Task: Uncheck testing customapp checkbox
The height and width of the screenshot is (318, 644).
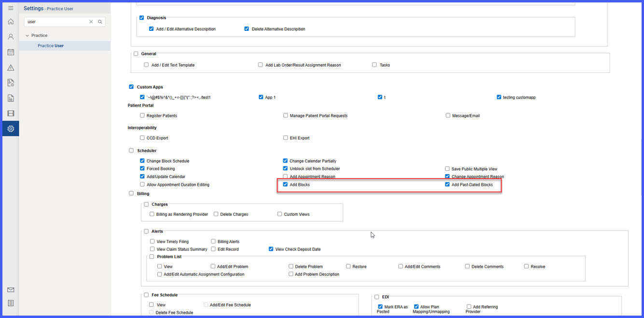Action: tap(499, 97)
